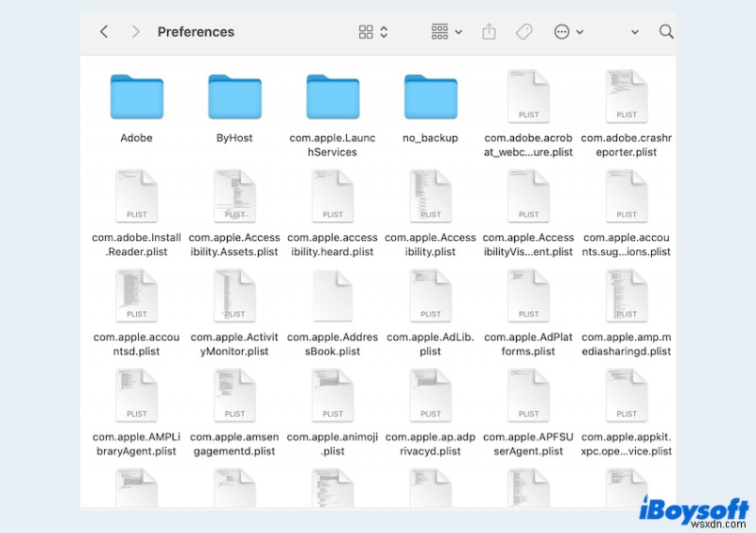Screen dimensions: 756x533
Task: Switch to icon grid view
Action: click(366, 32)
